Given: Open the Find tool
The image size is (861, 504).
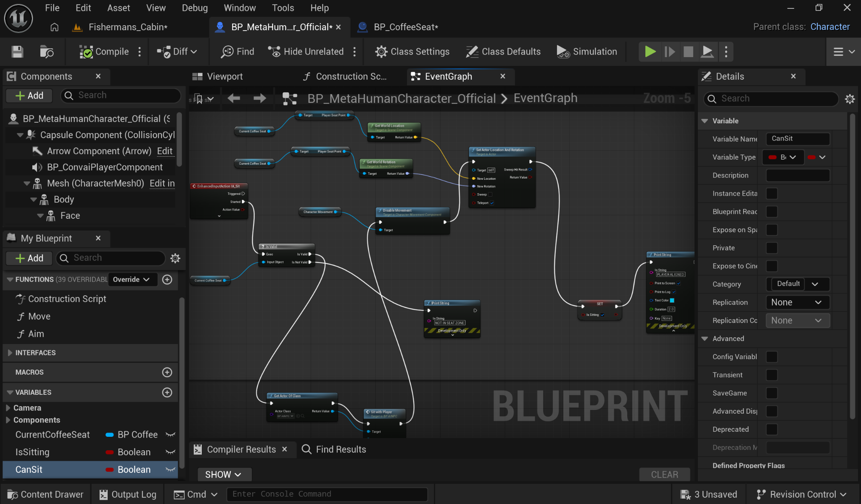Looking at the screenshot, I should 238,52.
